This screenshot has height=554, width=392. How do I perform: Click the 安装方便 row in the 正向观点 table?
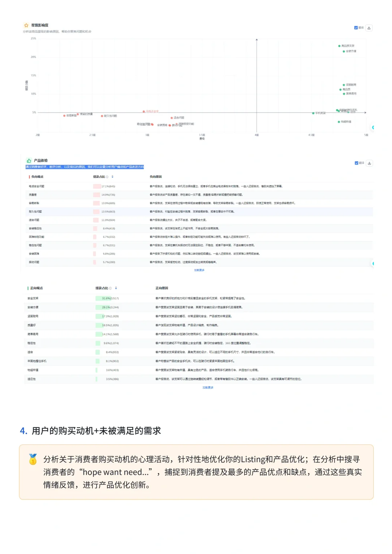click(x=199, y=307)
